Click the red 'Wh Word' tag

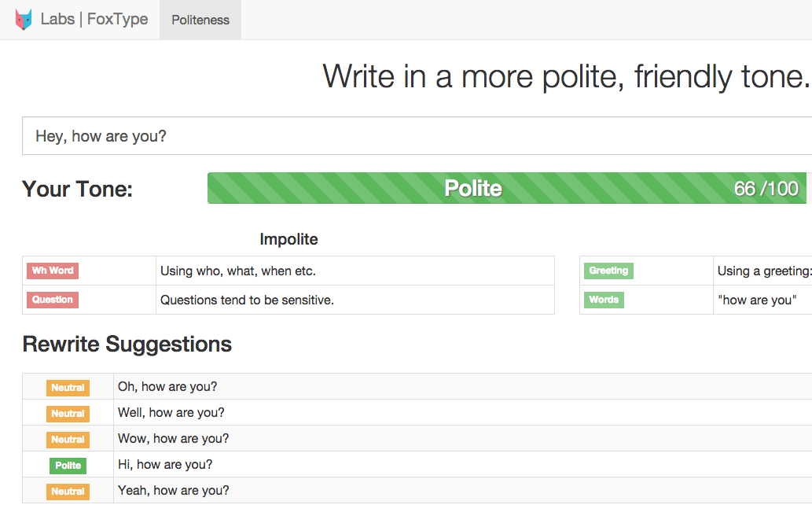[x=53, y=271]
